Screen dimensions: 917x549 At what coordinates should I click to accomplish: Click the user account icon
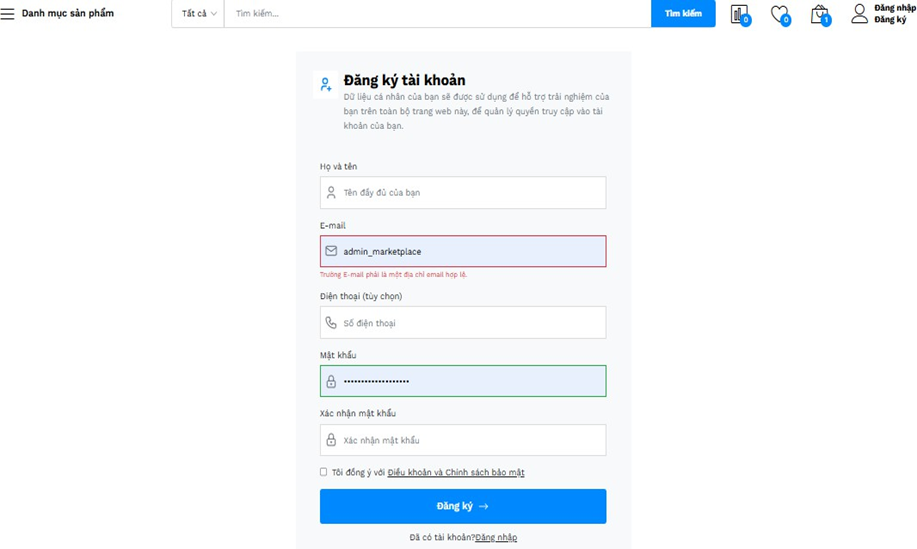[859, 13]
